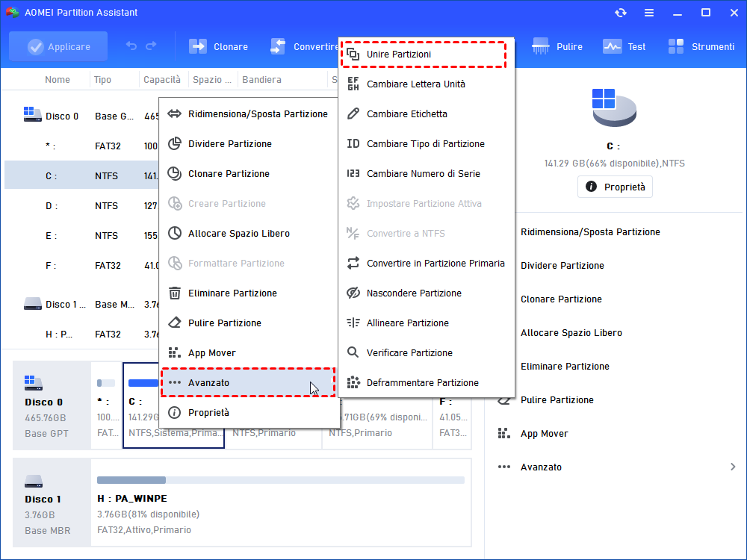Select Pulire Partizione in context menu
The width and height of the screenshot is (747, 560).
tap(249, 323)
